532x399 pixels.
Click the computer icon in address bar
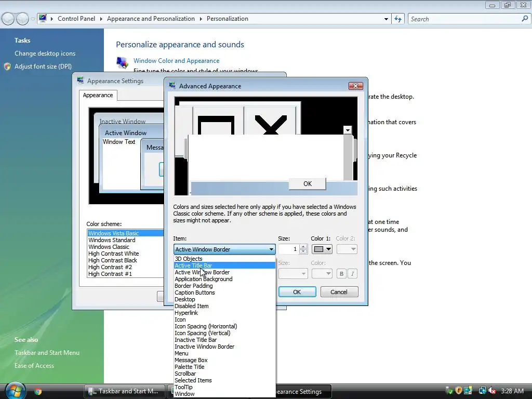tap(43, 18)
